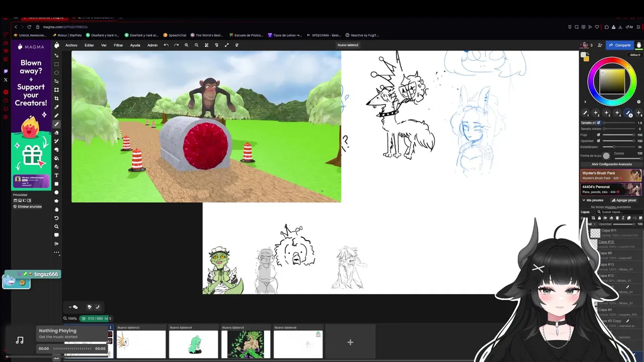Open the Nuevo tablero4 thumbnail
This screenshot has width=644, height=362.
pyautogui.click(x=193, y=344)
